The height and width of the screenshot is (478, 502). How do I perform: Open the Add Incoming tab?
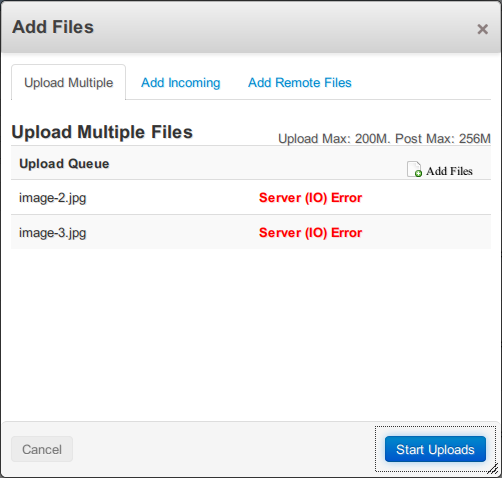coord(181,83)
